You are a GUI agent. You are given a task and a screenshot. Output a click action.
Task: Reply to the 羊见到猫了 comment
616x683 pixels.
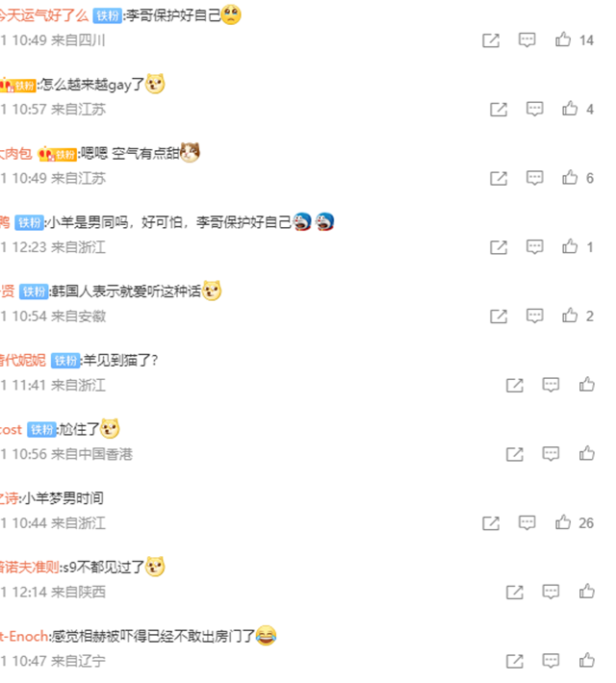(x=551, y=385)
